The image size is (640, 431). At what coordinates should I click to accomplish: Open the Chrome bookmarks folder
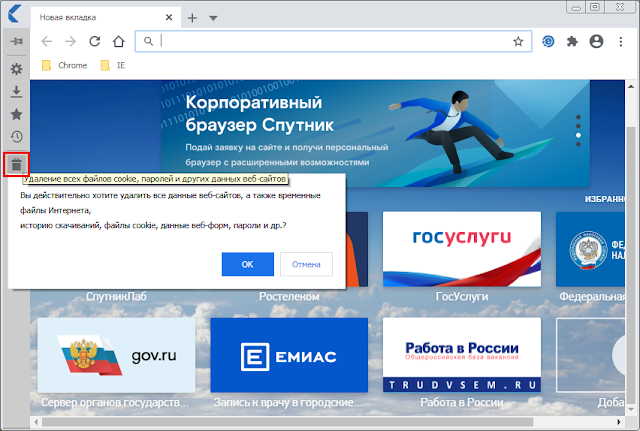pyautogui.click(x=65, y=65)
